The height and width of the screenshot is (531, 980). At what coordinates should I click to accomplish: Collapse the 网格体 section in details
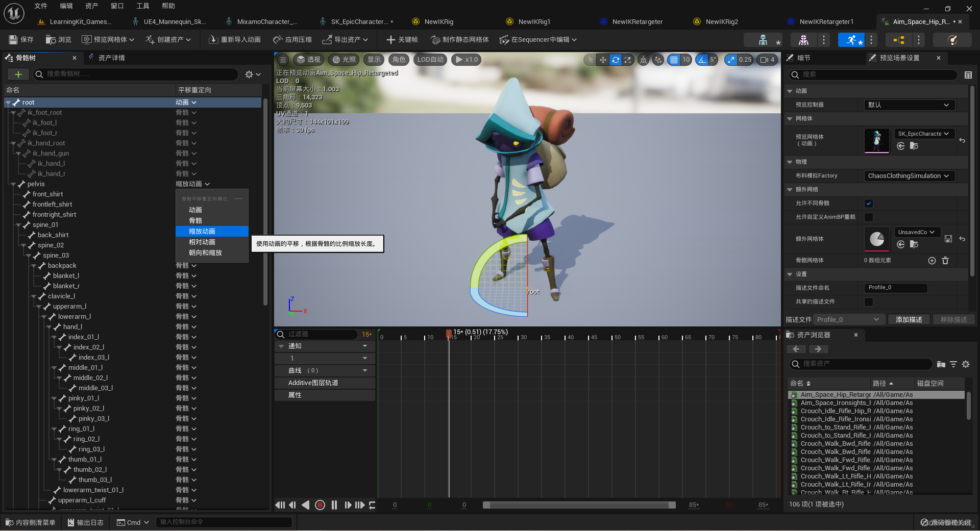coord(790,119)
